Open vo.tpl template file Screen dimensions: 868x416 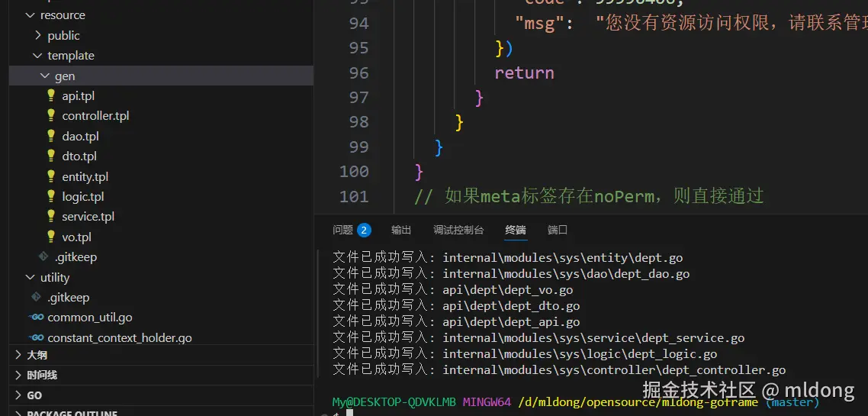click(x=76, y=237)
